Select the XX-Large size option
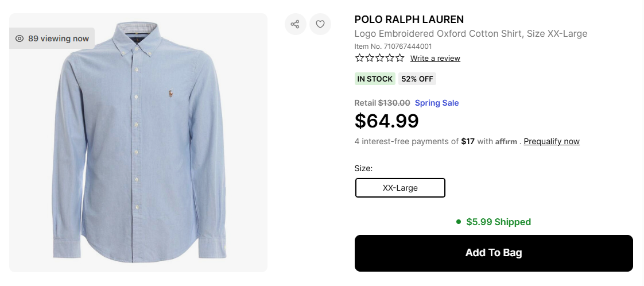 (x=400, y=188)
